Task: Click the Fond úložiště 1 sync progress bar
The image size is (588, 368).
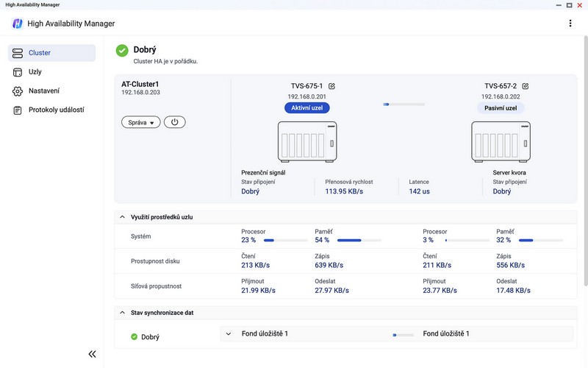Action: [x=403, y=335]
